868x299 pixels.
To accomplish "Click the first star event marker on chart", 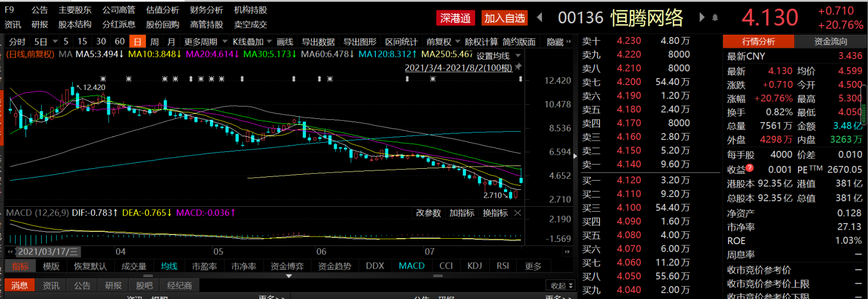I will 103,79.
